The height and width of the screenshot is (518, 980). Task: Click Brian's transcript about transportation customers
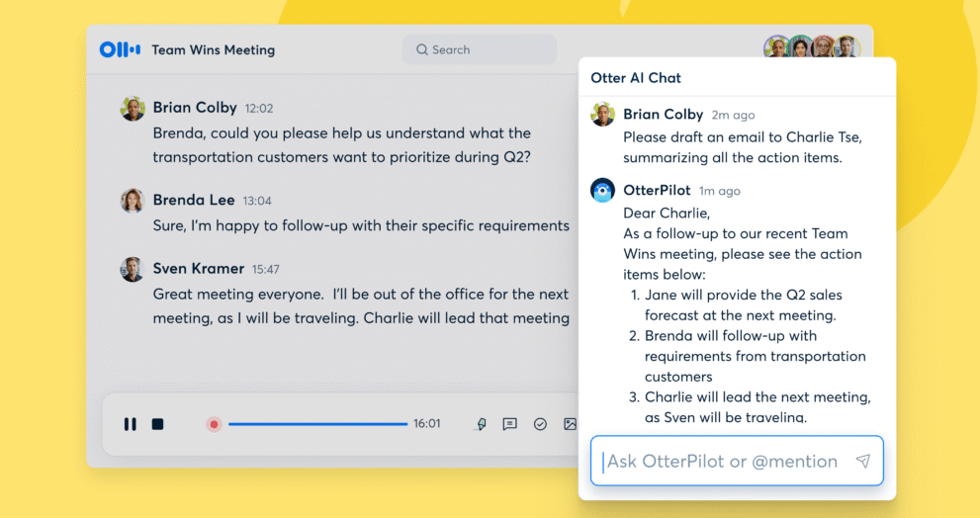(x=342, y=145)
